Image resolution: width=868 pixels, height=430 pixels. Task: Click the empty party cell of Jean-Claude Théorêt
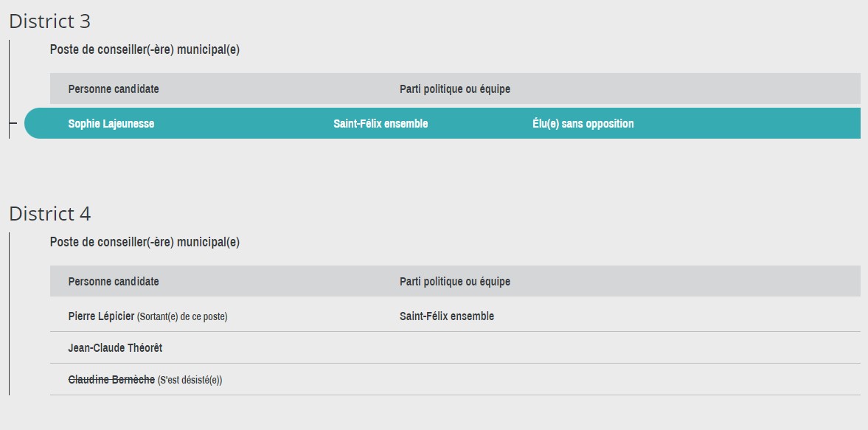coord(630,347)
